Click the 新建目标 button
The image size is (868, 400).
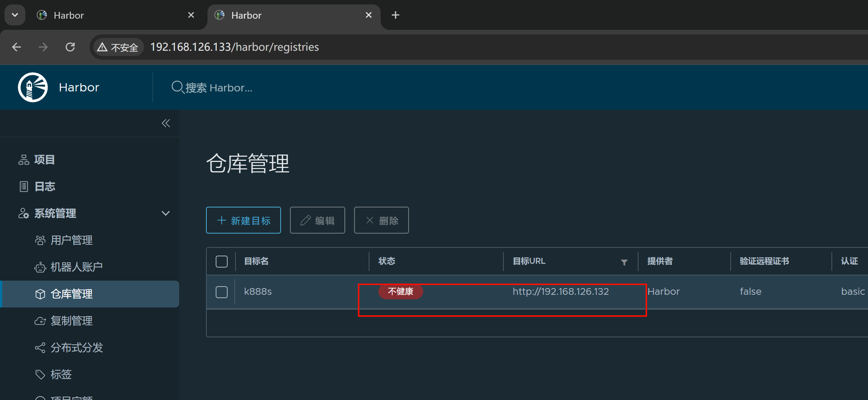click(243, 221)
